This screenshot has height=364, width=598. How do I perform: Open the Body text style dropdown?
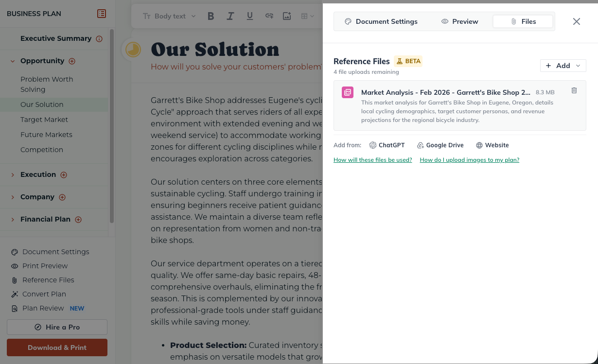(169, 16)
